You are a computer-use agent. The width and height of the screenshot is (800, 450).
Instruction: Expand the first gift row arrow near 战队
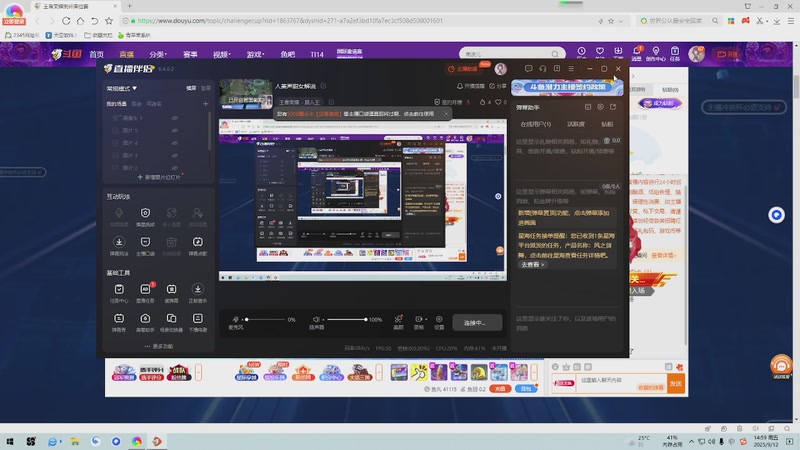(198, 372)
